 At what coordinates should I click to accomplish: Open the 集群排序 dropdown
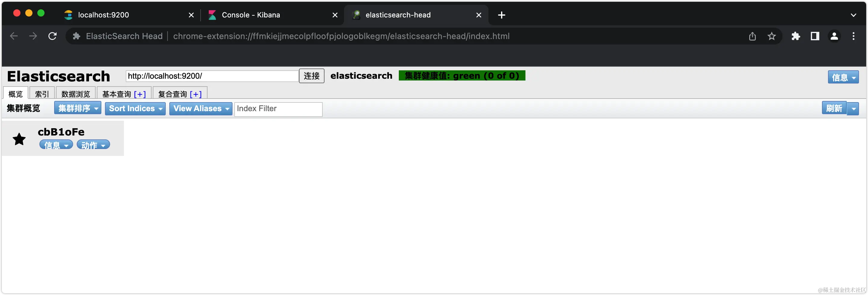pos(78,108)
